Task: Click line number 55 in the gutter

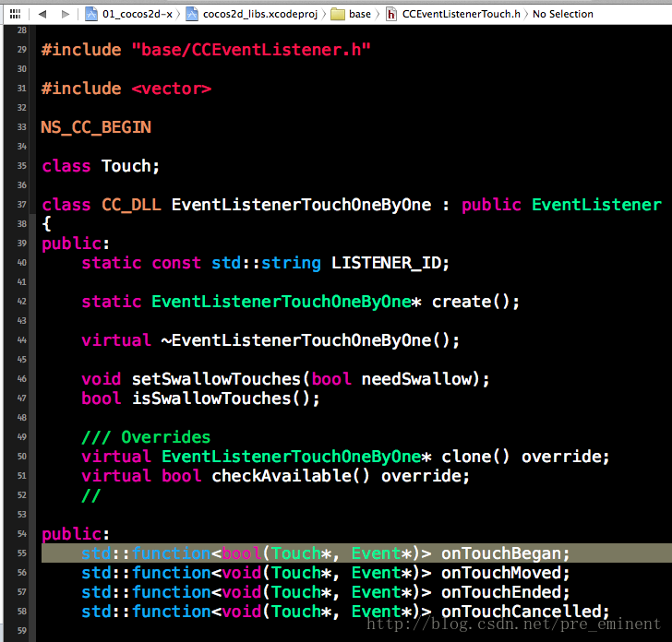Action: (22, 553)
